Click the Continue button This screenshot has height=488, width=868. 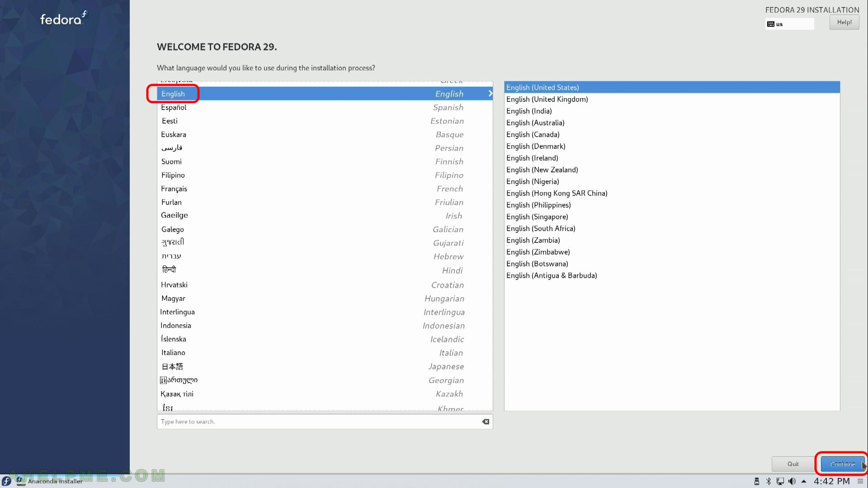point(843,464)
